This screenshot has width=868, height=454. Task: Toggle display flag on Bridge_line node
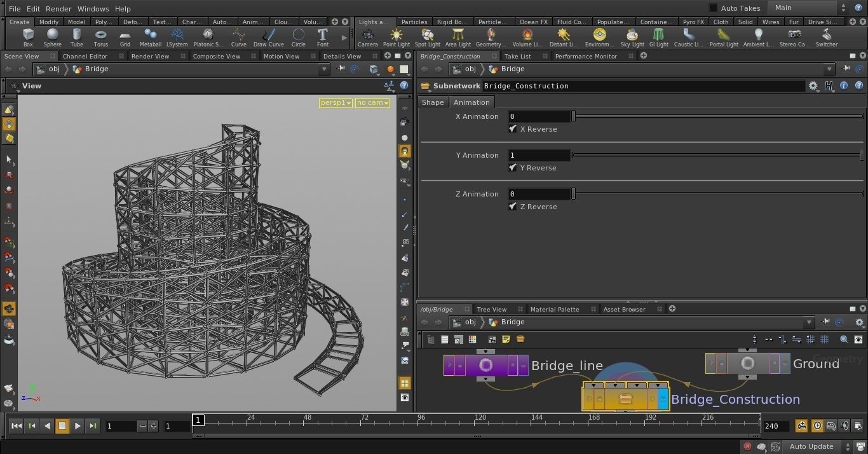click(524, 366)
